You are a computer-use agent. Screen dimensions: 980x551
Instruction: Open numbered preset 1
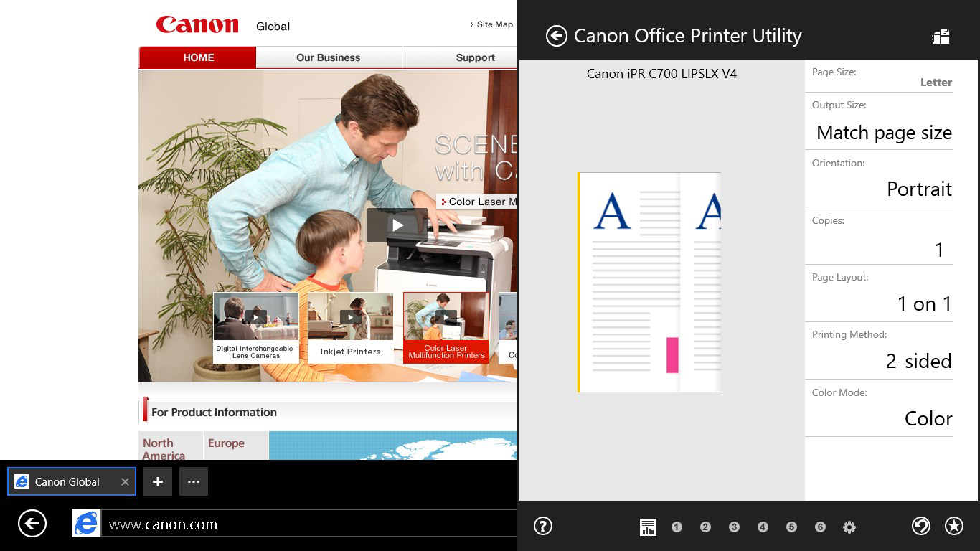coord(677,526)
